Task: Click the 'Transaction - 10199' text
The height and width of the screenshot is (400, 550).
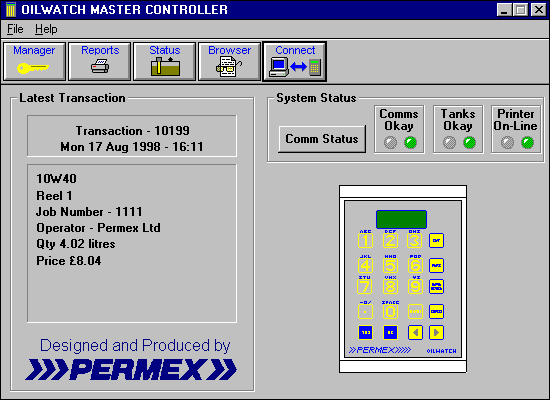Action: (x=133, y=131)
